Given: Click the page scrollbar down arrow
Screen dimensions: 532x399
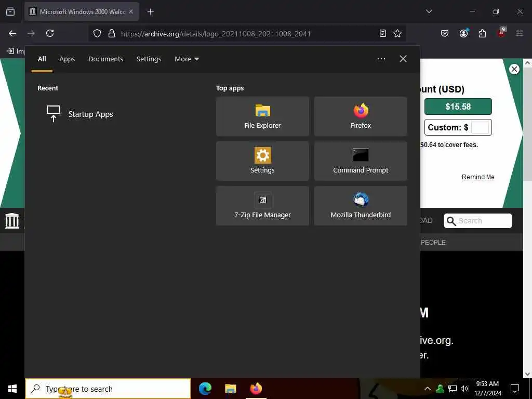Looking at the screenshot, I should point(527,374).
